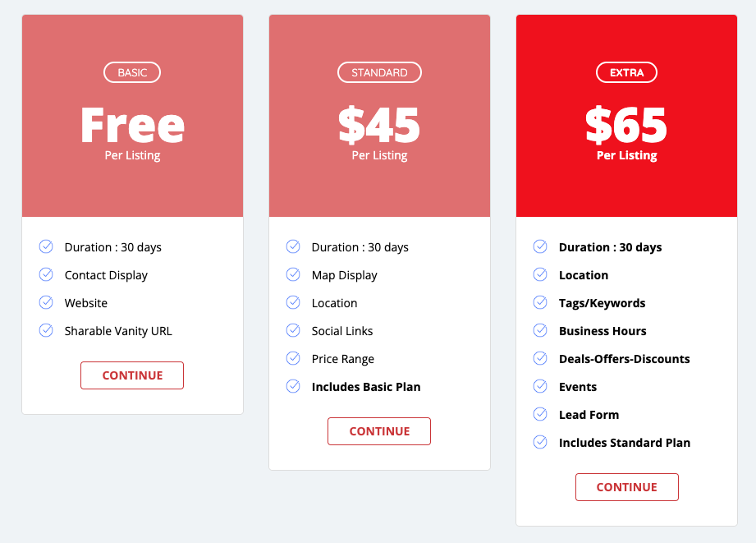756x543 pixels.
Task: Click the checkmark icon beside Sharable Vanity URL
Action: point(46,330)
